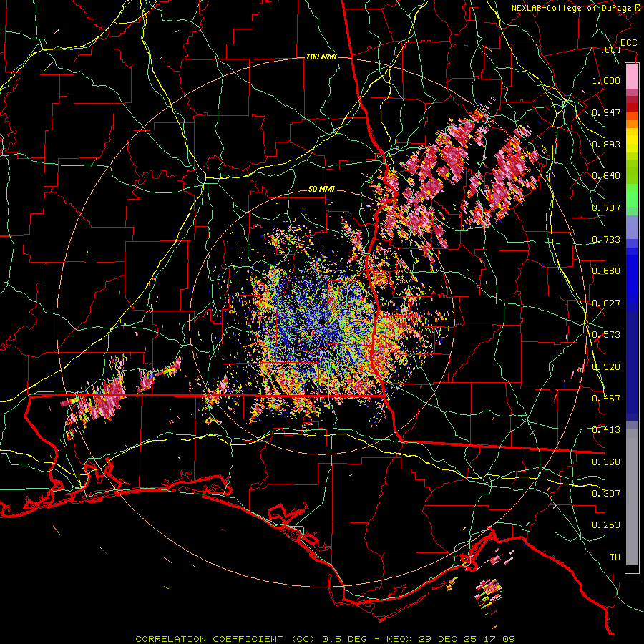This screenshot has height=644, width=644.
Task: Click the [CC] units label above color bar
Action: coord(611,50)
